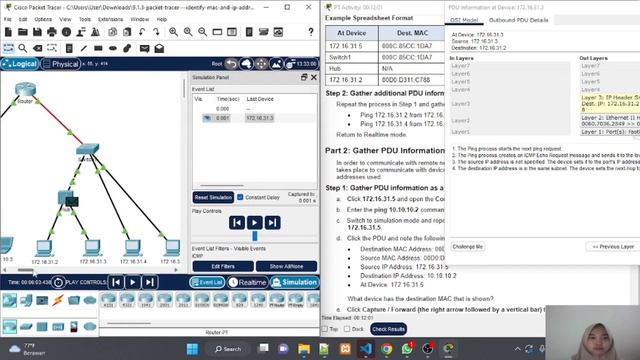Open the Outbound PDU Details tab
This screenshot has height=360, width=640.
coord(518,20)
